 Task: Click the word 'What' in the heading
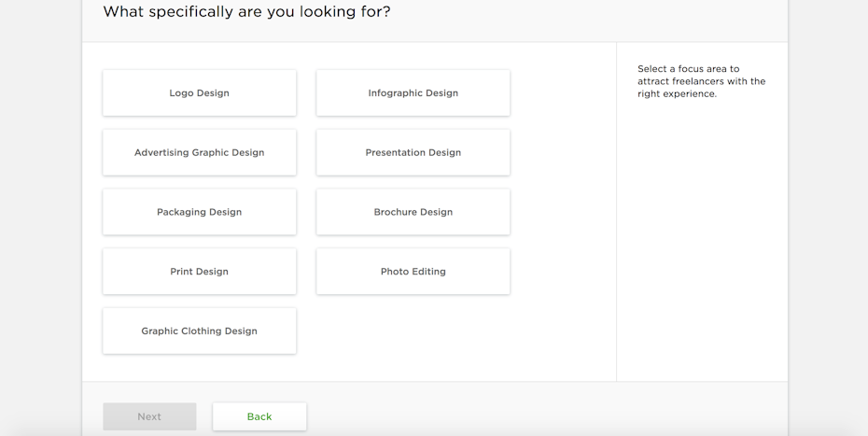click(x=121, y=12)
